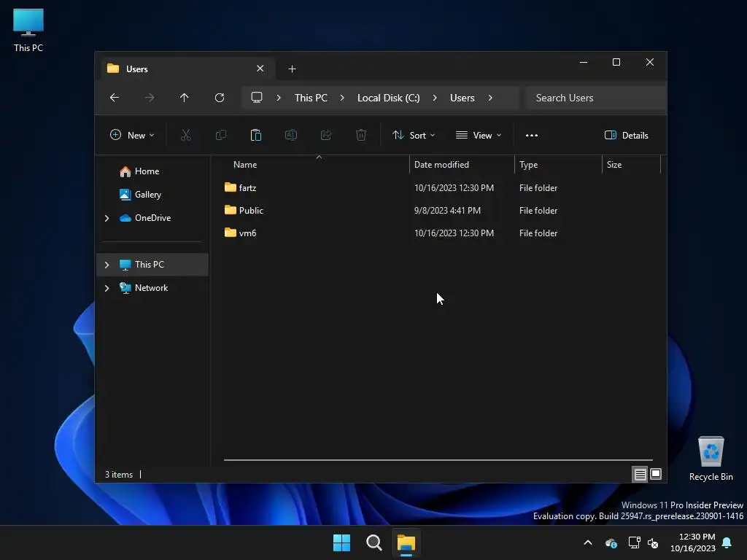Click the network icon in system tray
Image resolution: width=747 pixels, height=560 pixels.
[634, 542]
